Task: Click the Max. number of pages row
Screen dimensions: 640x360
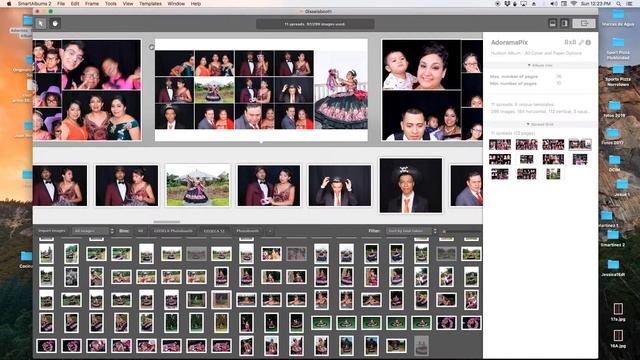Action: click(x=527, y=76)
